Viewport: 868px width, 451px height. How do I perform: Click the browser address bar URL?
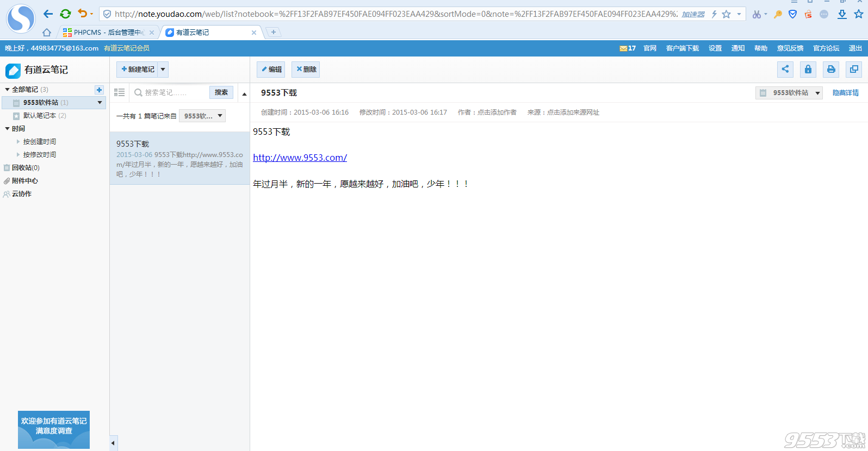(x=396, y=14)
